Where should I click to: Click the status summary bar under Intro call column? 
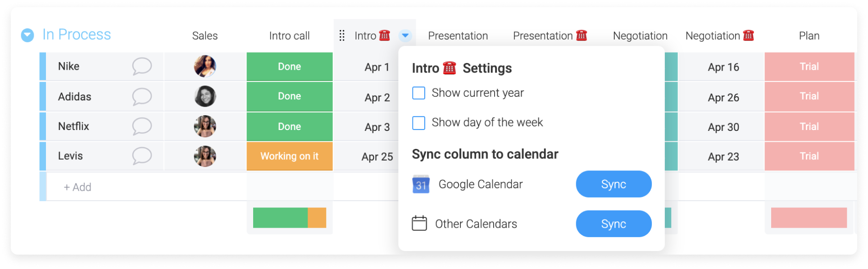click(x=290, y=218)
